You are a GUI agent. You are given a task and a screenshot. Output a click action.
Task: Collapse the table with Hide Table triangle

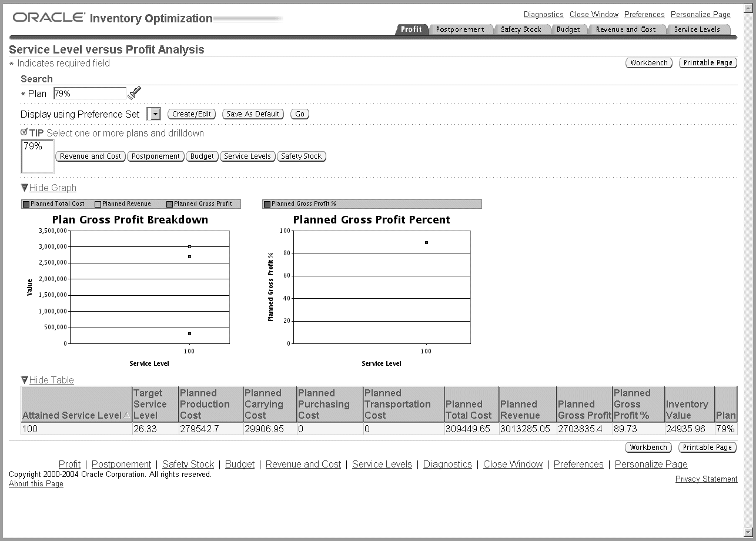click(24, 380)
